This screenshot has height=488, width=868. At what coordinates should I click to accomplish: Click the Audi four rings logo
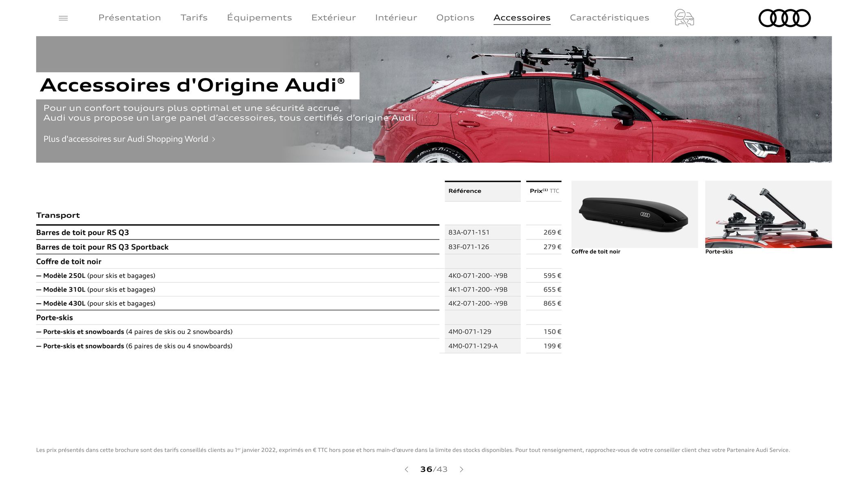click(x=785, y=18)
